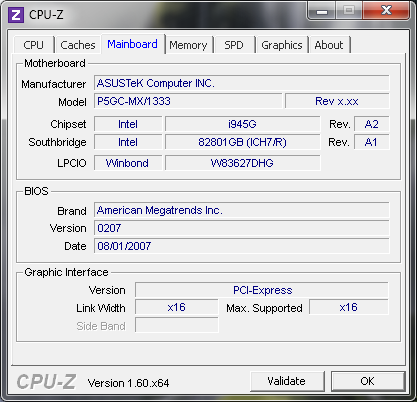
Task: Select the 82801GB (ICH7/R) southbridge value
Action: [x=242, y=142]
